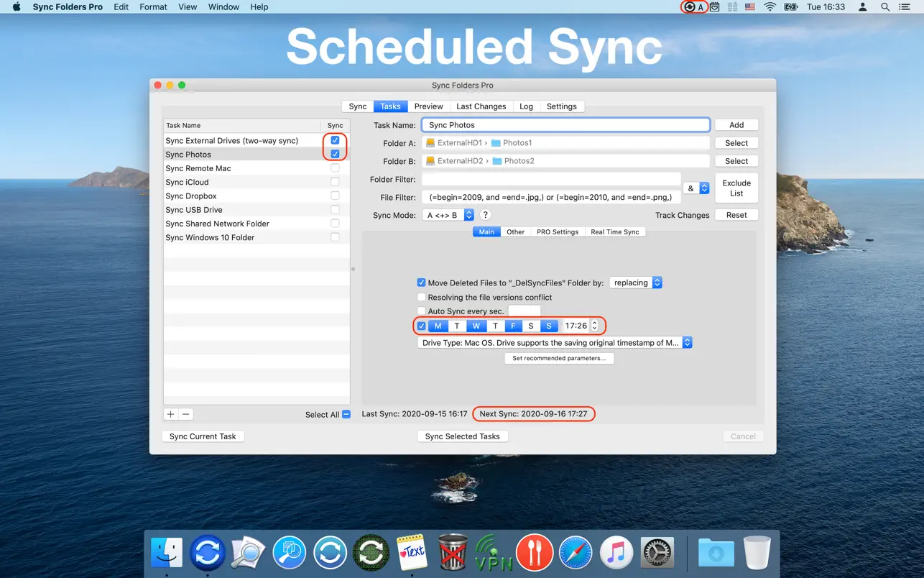924x578 pixels.
Task: Open the red fork and knife dock app
Action: (534, 552)
